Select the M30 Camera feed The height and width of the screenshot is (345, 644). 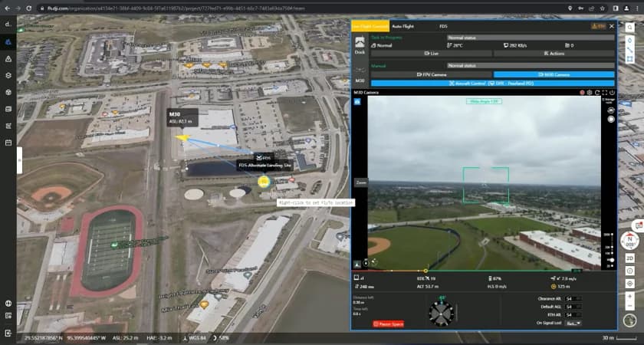point(554,74)
